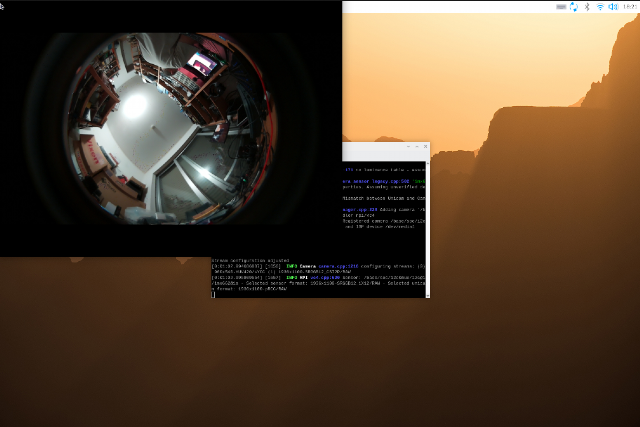Click the volume speaker icon
640x427 pixels.
point(613,7)
